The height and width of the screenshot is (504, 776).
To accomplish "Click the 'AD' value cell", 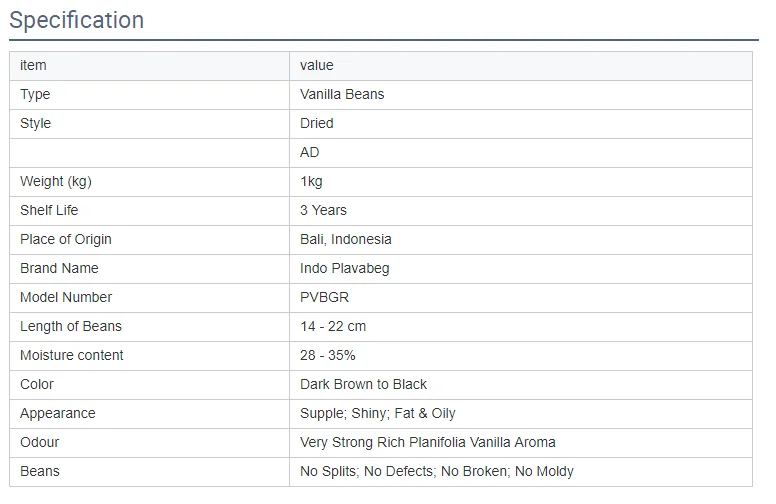I will coord(310,152).
